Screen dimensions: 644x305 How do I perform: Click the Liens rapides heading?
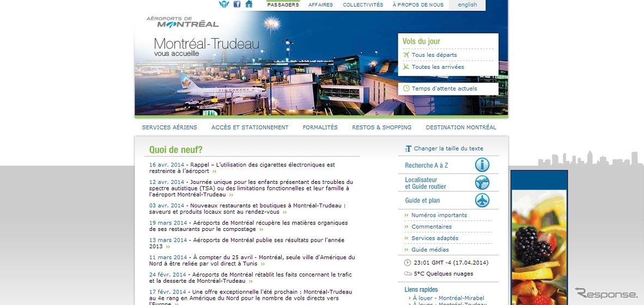(x=421, y=289)
